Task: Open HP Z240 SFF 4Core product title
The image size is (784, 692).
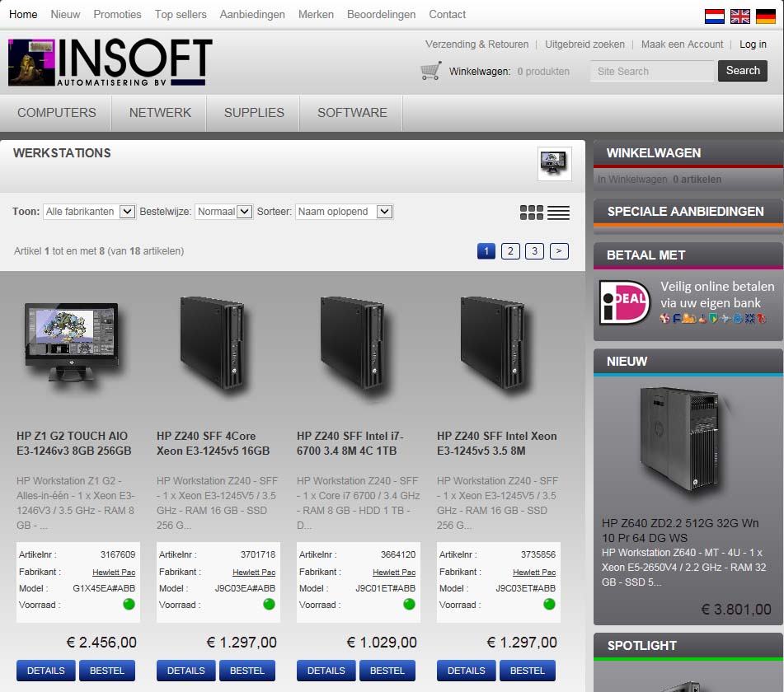Action: [213, 443]
